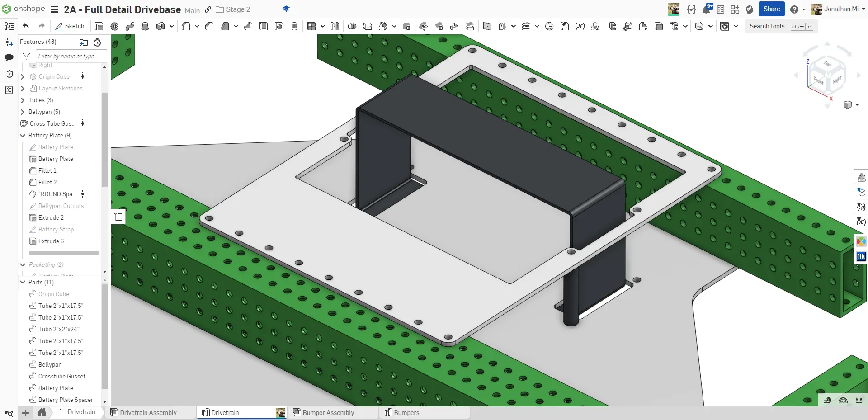Expand the Tubes (3) folder
This screenshot has width=868, height=420.
pos(23,100)
